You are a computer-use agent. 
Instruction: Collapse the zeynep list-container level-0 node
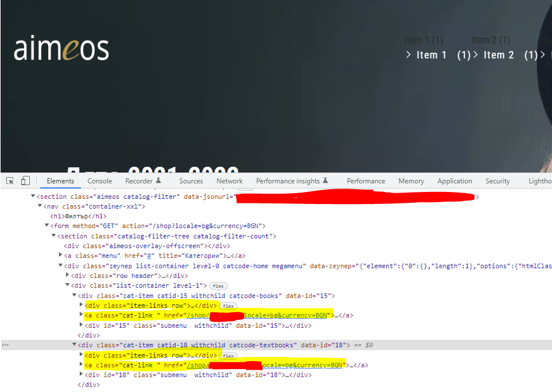tap(60, 265)
